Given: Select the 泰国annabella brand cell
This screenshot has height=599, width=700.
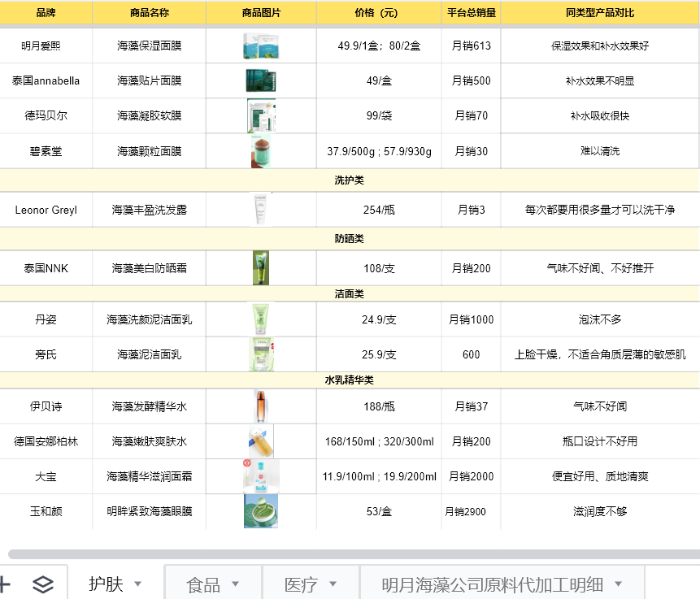Looking at the screenshot, I should [46, 80].
